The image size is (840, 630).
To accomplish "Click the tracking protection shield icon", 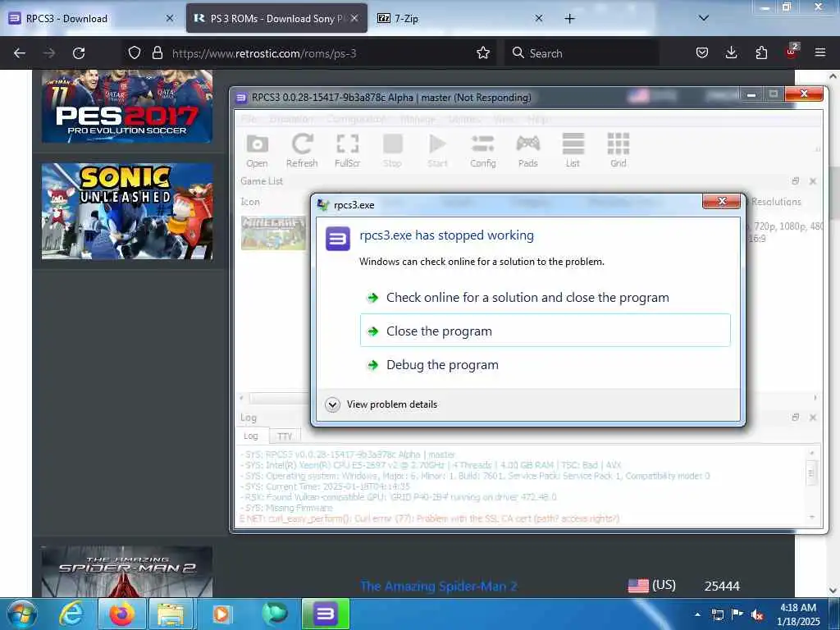I will coord(135,53).
